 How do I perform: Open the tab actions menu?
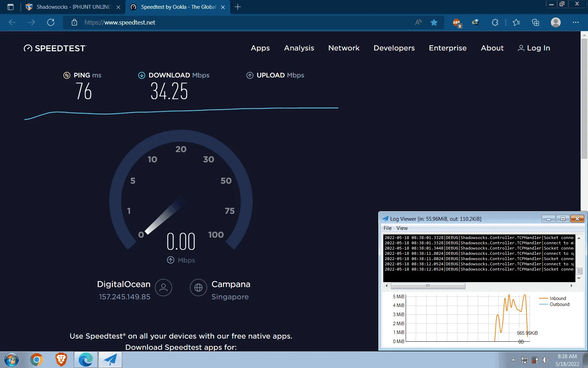pyautogui.click(x=10, y=7)
